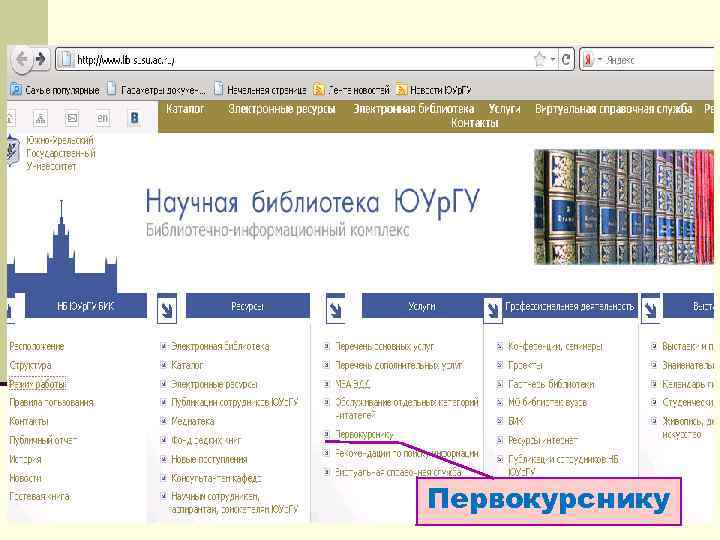Open the 'Режим работы' link
720x540 pixels.
coord(38,384)
